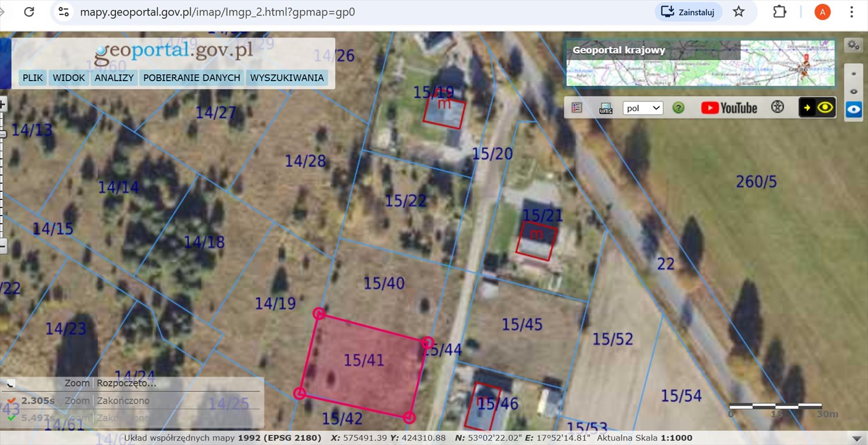Toggle the blue eye visibility button
Screen dimensions: 868x445
coord(854,110)
